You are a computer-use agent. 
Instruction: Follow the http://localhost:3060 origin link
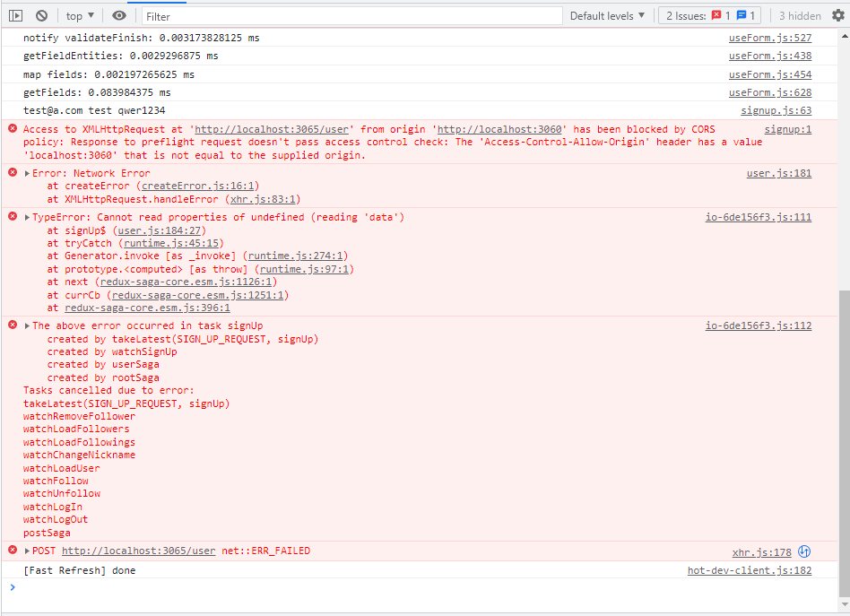coord(499,129)
